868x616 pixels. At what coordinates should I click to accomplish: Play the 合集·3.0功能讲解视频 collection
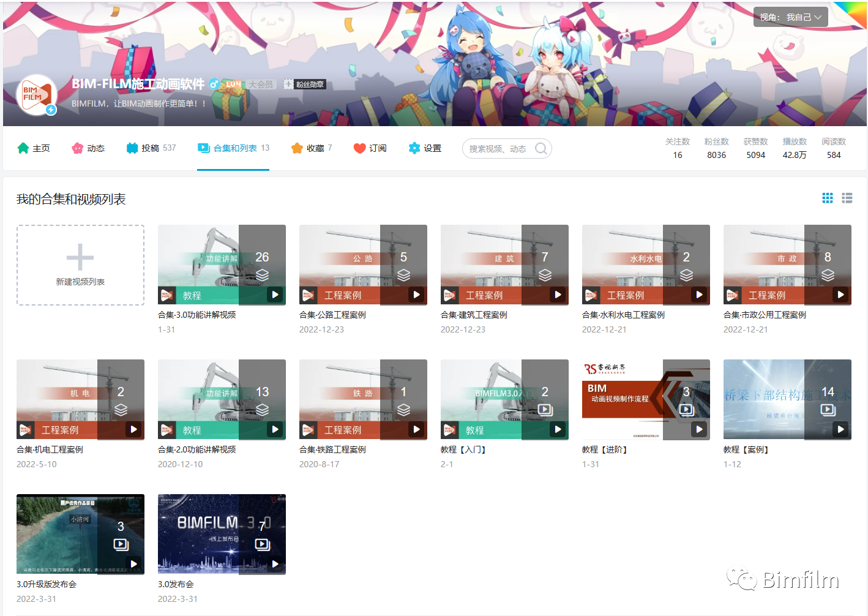275,295
